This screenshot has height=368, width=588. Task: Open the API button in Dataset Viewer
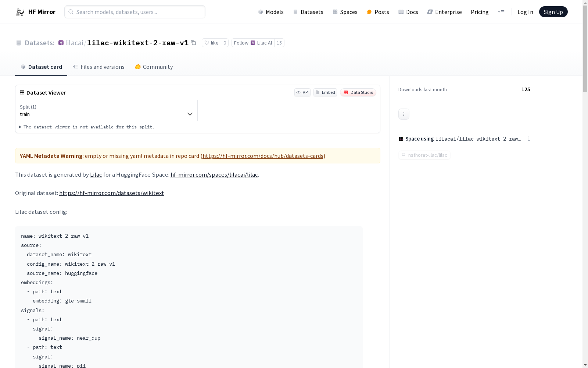click(x=302, y=92)
